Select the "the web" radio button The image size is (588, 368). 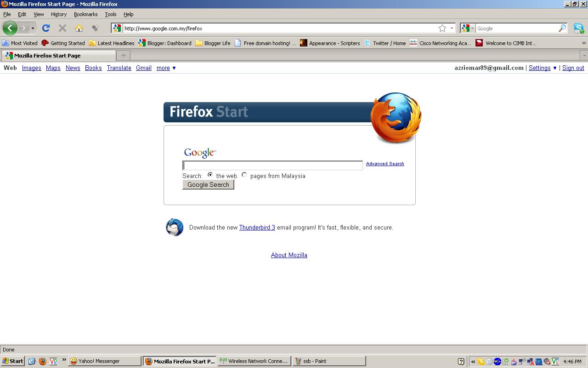(x=210, y=175)
